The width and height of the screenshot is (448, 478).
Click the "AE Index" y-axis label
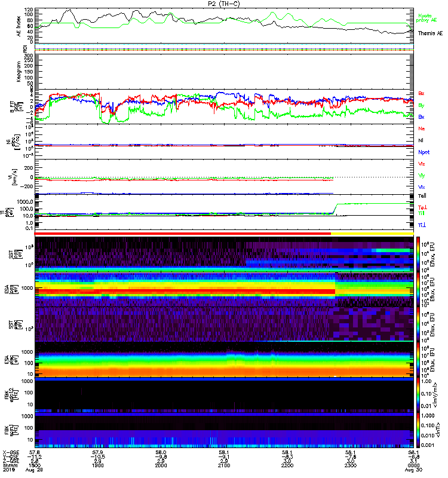click(19, 26)
